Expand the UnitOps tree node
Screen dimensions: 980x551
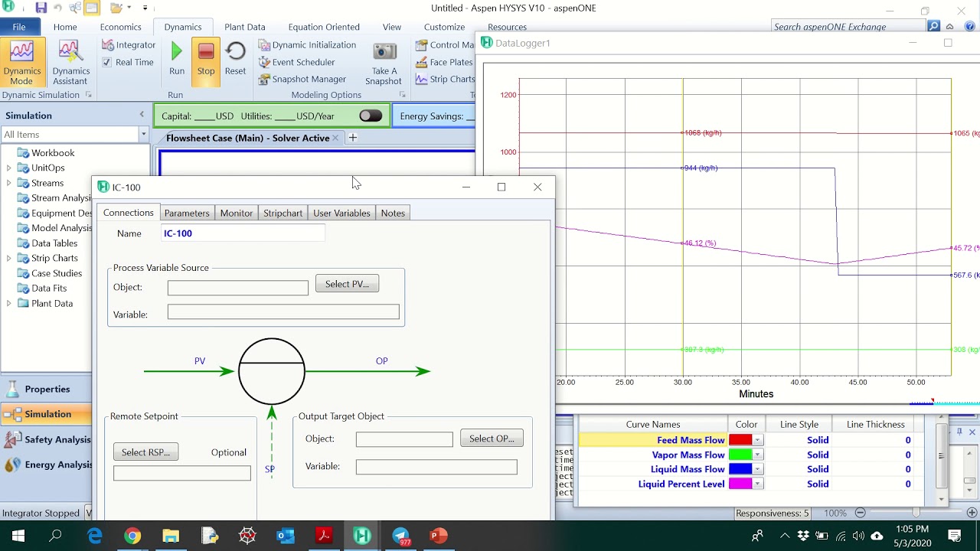tap(9, 168)
